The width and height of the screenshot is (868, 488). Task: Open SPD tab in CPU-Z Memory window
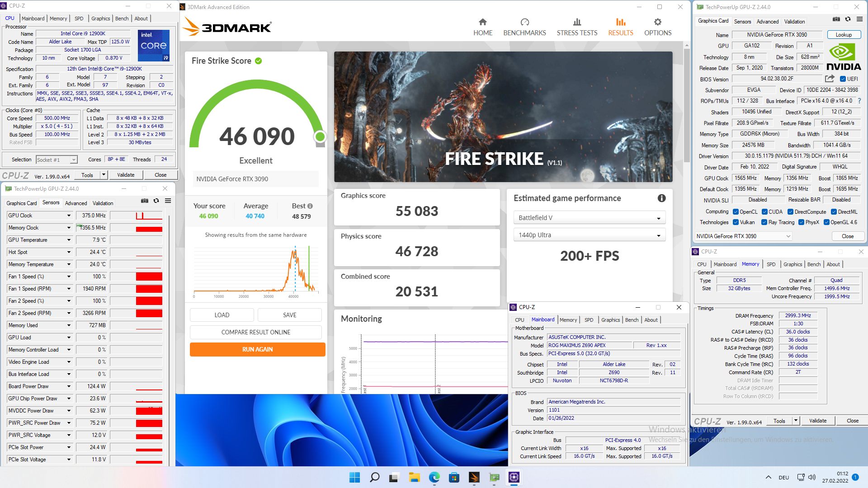coord(771,264)
